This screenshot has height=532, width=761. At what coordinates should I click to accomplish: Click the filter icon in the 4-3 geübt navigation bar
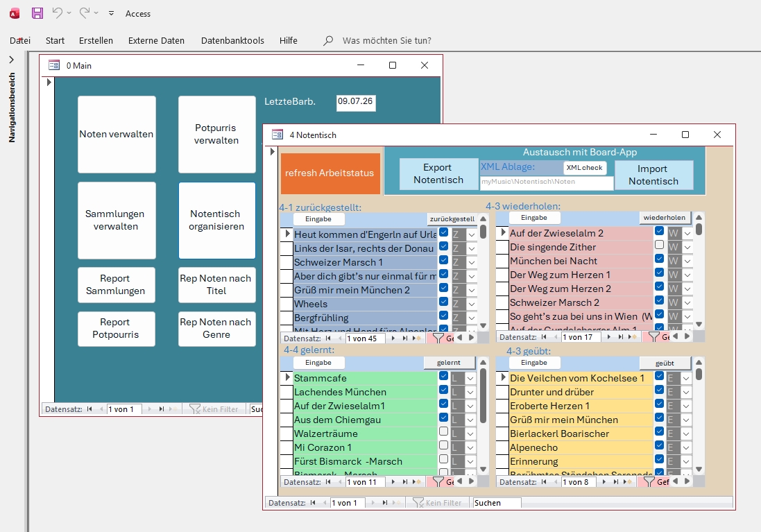coord(649,482)
